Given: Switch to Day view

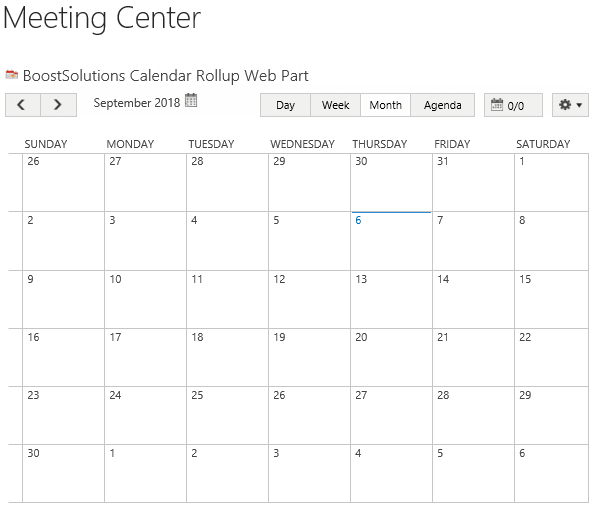Looking at the screenshot, I should tap(285, 105).
